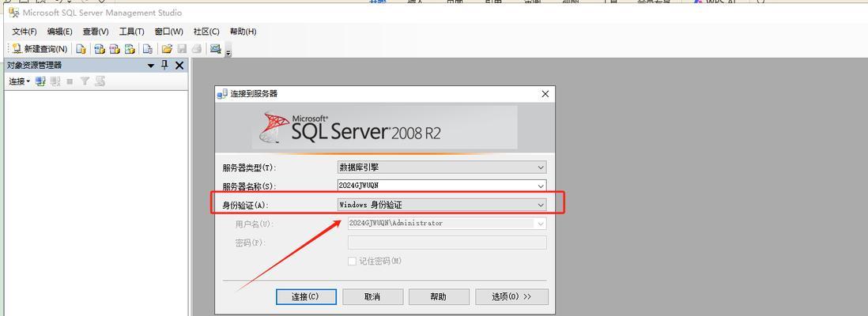The width and height of the screenshot is (868, 316).
Task: Click the grayed Refresh icon in Object Explorer
Action: 100,81
